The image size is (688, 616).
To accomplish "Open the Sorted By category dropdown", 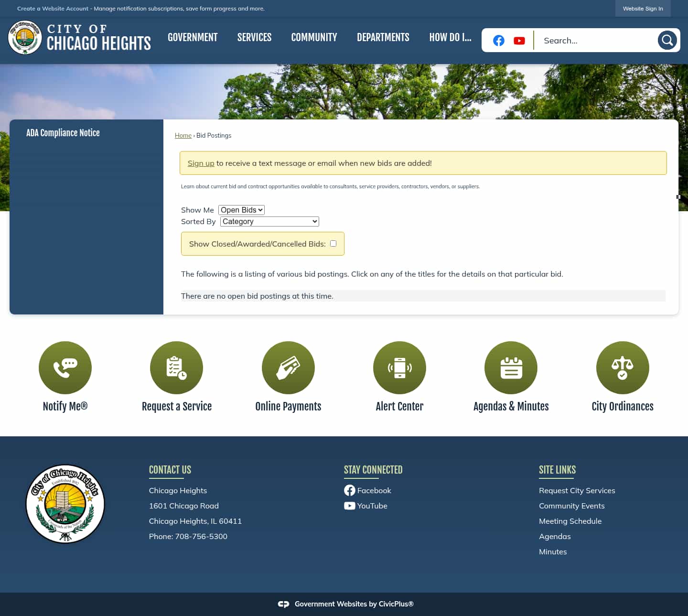I will [269, 221].
